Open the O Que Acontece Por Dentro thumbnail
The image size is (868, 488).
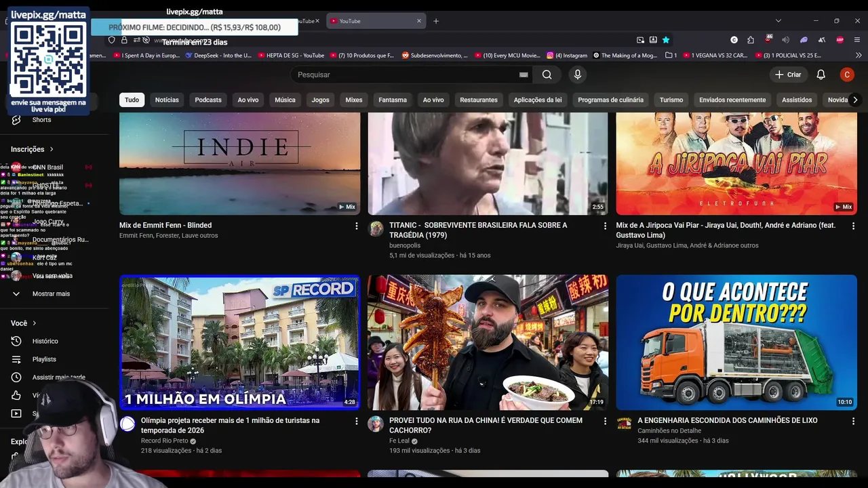click(x=736, y=342)
